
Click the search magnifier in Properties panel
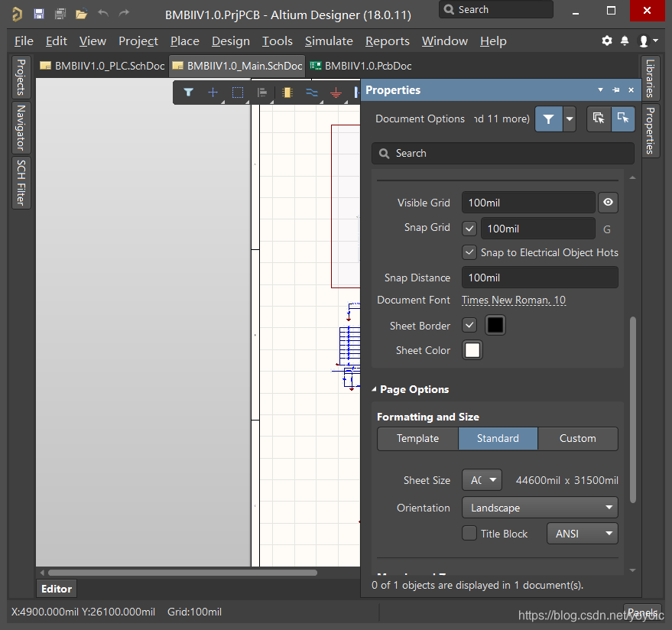coord(385,154)
